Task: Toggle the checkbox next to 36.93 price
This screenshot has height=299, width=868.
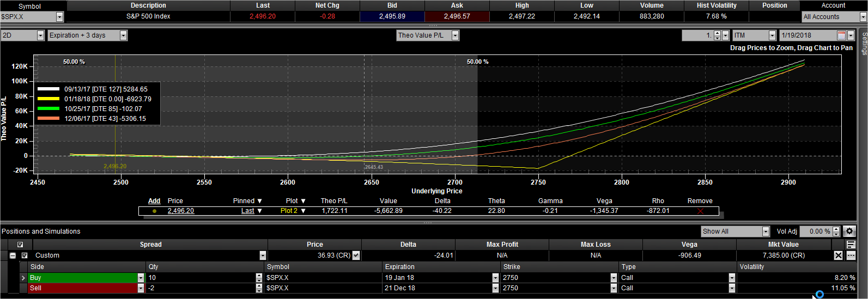Action: [x=356, y=255]
